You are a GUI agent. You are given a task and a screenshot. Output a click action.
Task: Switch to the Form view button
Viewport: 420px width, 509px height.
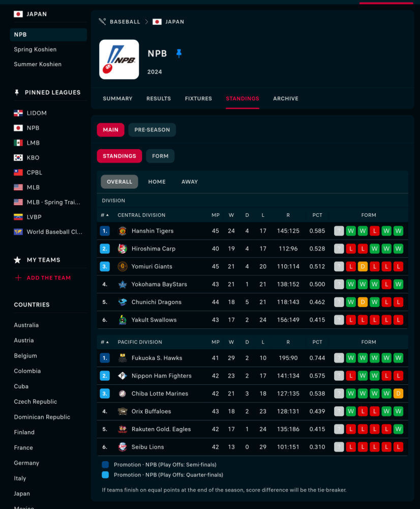160,156
